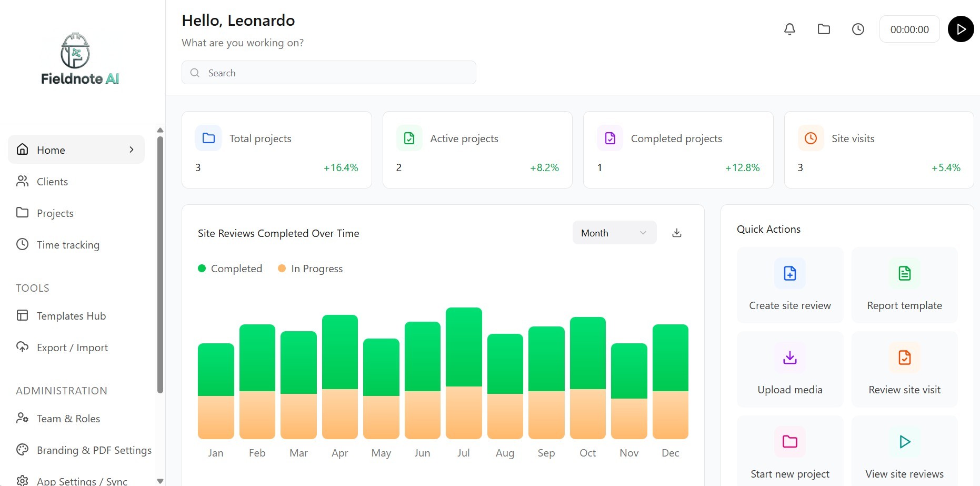This screenshot has width=980, height=486.
Task: Click the Team & Roles user-gear icon
Action: tap(22, 418)
